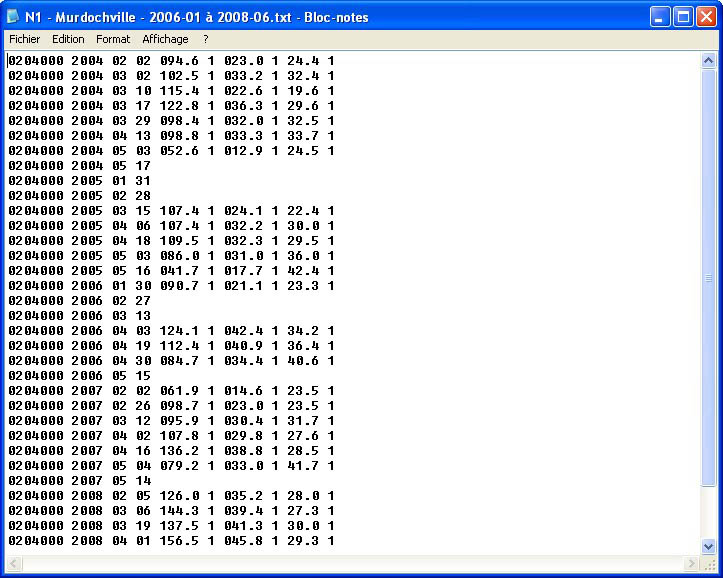The image size is (723, 578).
Task: Open the Affichage menu
Action: [x=165, y=39]
